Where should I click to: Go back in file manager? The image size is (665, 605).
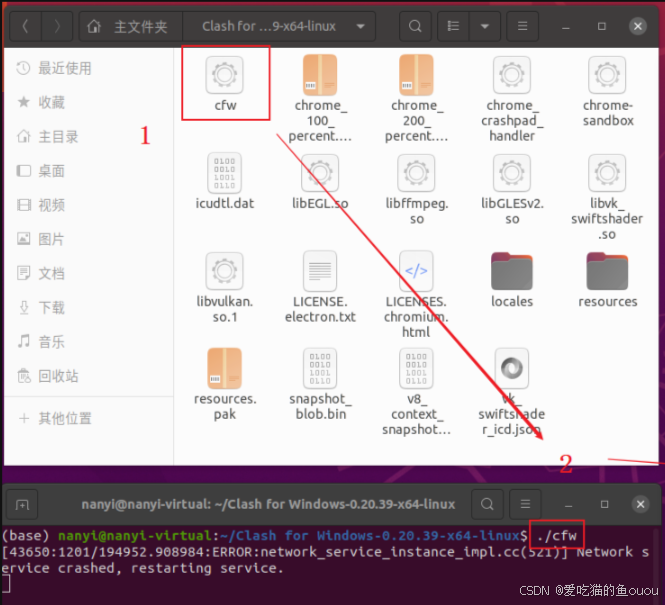click(x=25, y=26)
